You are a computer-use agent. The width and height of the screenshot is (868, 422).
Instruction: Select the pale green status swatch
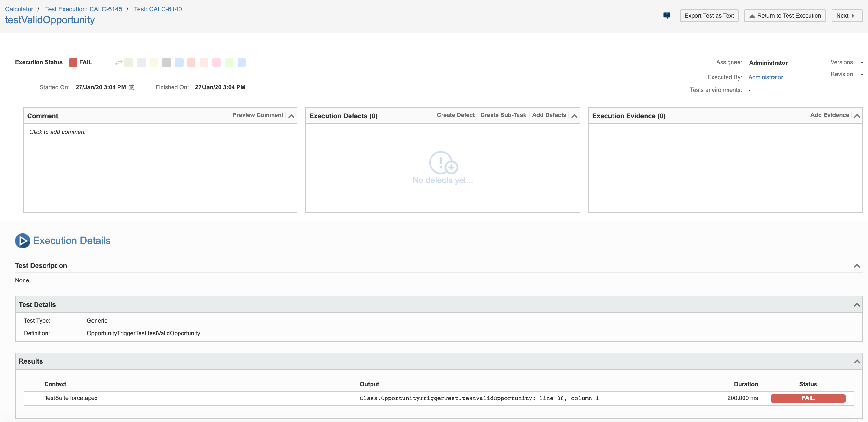pos(129,62)
